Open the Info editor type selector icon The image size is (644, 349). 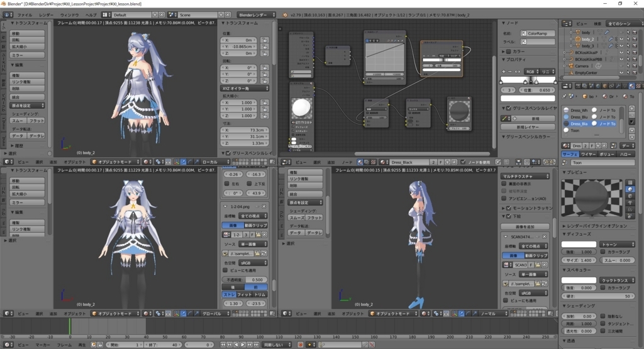[x=8, y=15]
